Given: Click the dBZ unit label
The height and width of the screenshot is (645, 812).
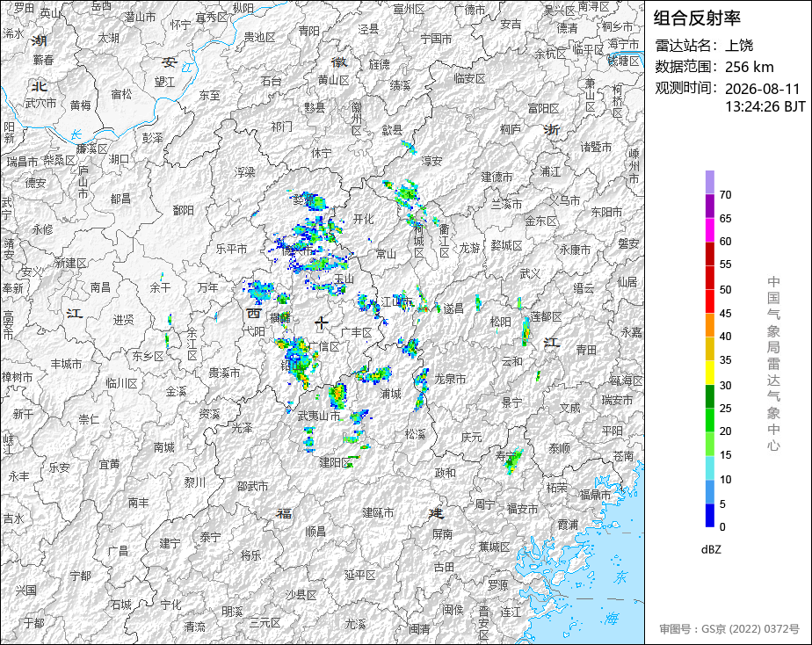Looking at the screenshot, I should tap(711, 550).
